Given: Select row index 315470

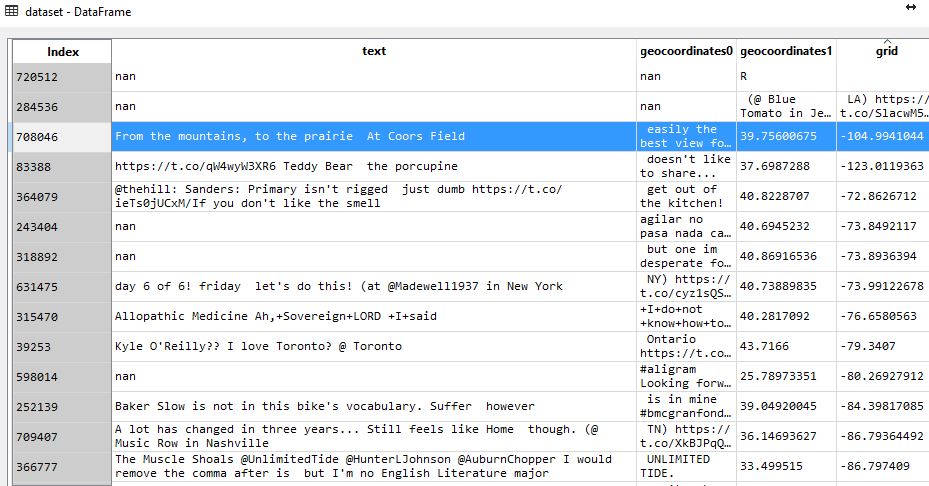Looking at the screenshot, I should coord(62,317).
